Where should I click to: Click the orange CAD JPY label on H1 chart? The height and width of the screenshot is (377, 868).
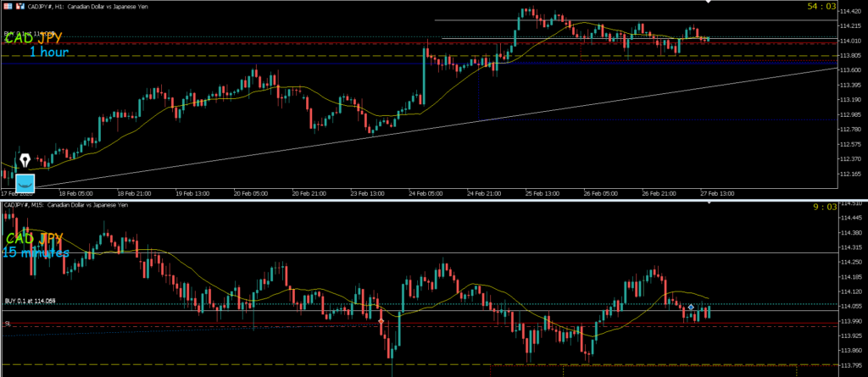(34, 38)
